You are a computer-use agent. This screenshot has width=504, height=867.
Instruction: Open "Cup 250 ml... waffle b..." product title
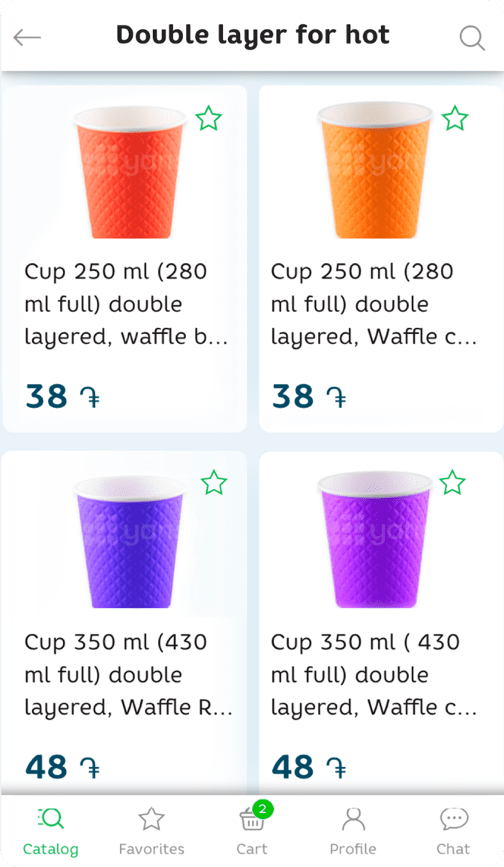click(x=125, y=304)
